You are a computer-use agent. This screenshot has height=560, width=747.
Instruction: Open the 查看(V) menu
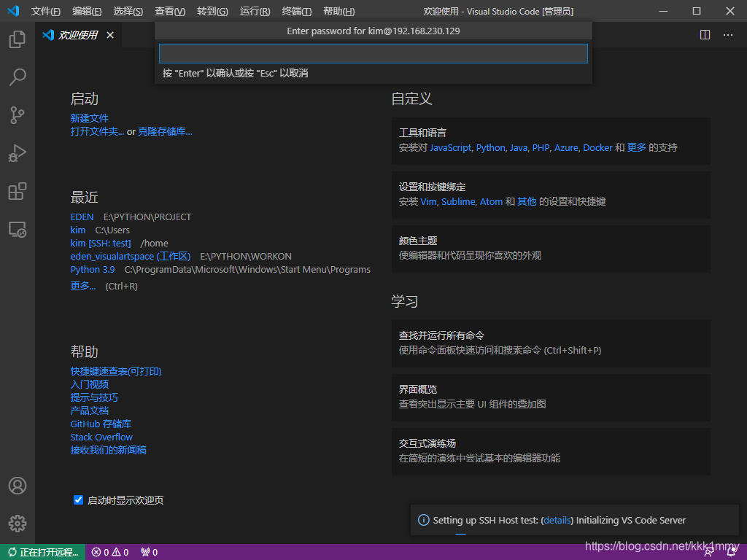coord(170,12)
